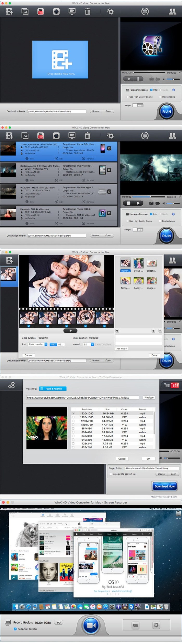Uncheck 'Keep full screen' checkbox
Viewport: 182px width, 644px height.
[15, 629]
